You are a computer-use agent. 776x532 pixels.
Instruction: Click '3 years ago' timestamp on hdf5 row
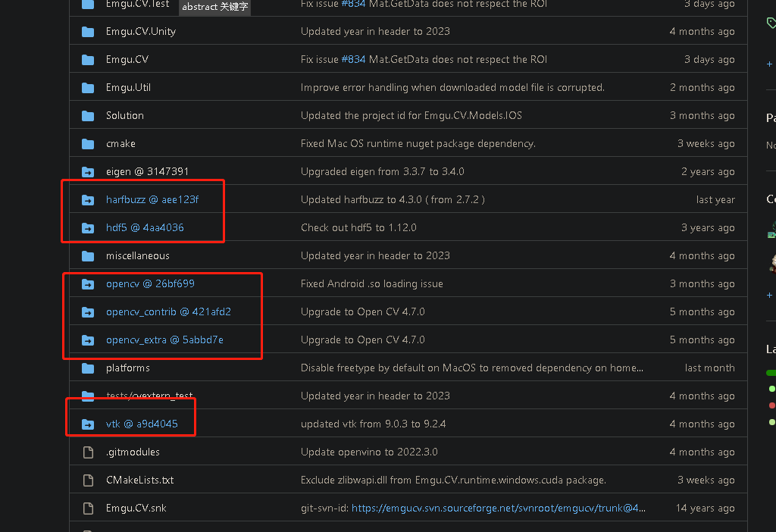(708, 227)
